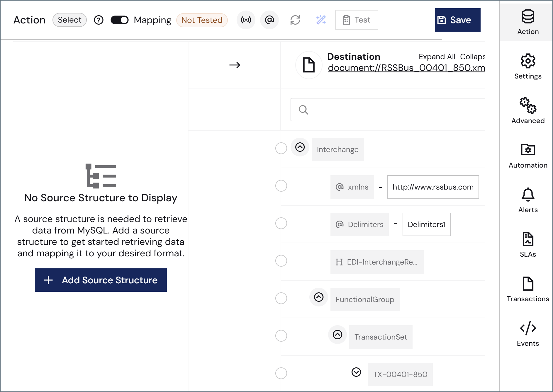Select the radio circle for EDI-InterchangeRe row
Viewport: 553px width, 392px height.
[281, 261]
